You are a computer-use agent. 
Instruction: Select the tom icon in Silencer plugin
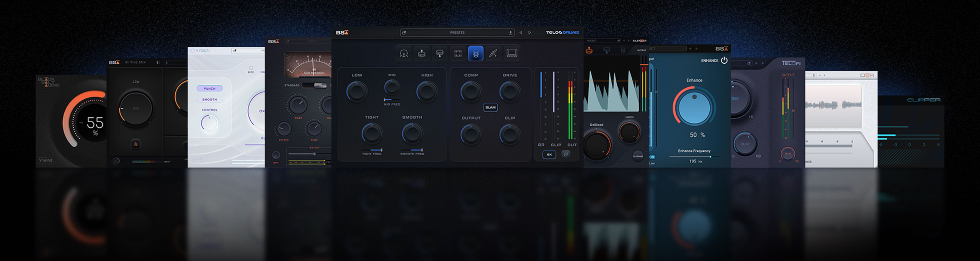pos(606,50)
